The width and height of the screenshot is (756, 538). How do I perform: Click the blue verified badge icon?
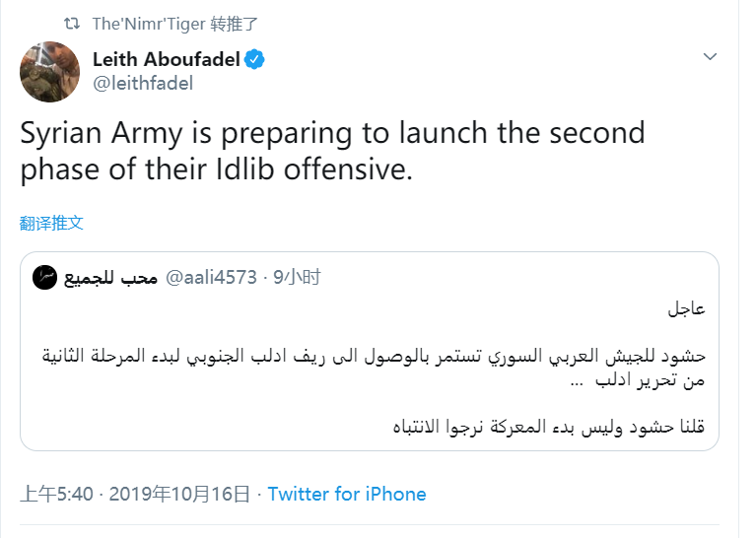point(255,59)
